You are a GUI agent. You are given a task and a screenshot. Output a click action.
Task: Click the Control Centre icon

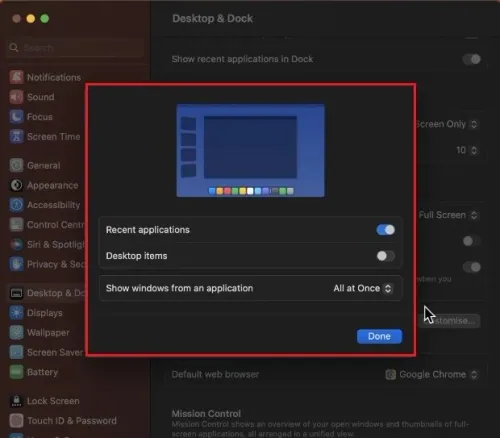click(x=16, y=225)
